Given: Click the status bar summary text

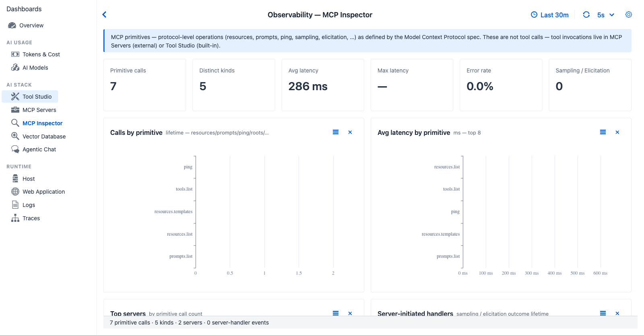Looking at the screenshot, I should pos(189,323).
